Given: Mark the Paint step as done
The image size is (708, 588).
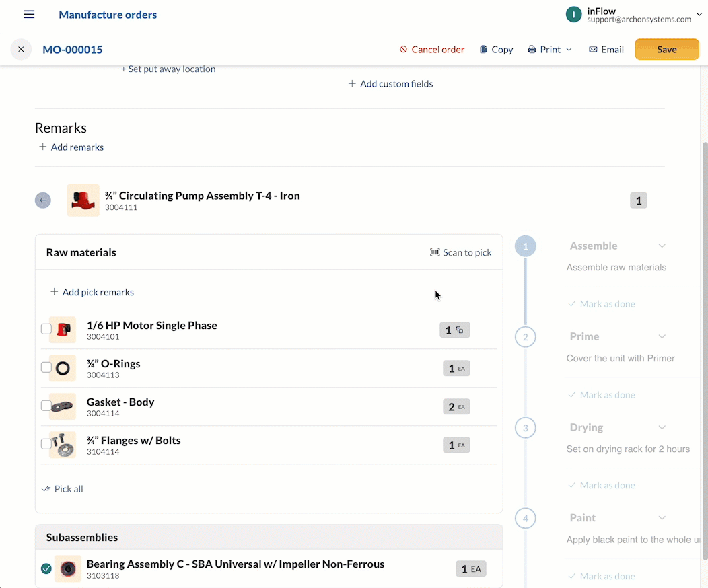Looking at the screenshot, I should [x=602, y=577].
